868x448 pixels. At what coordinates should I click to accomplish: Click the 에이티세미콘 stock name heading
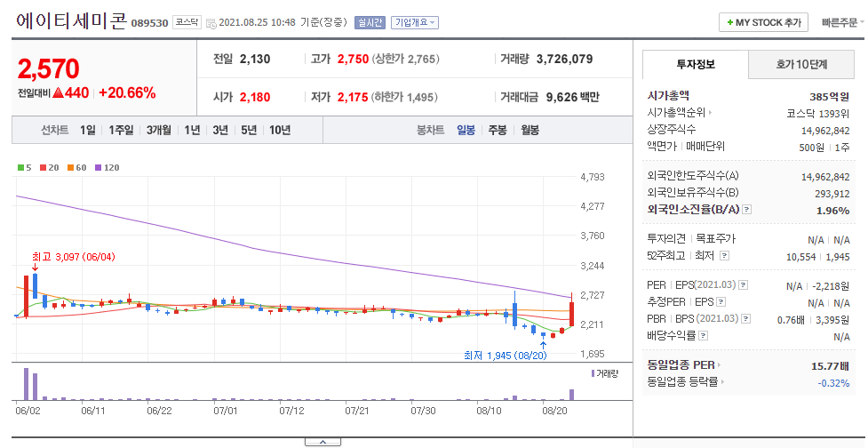[x=71, y=21]
